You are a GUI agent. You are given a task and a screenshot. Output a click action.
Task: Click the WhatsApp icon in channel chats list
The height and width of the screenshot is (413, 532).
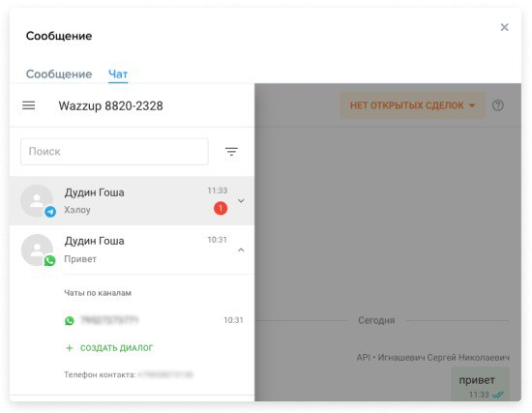[x=70, y=320]
